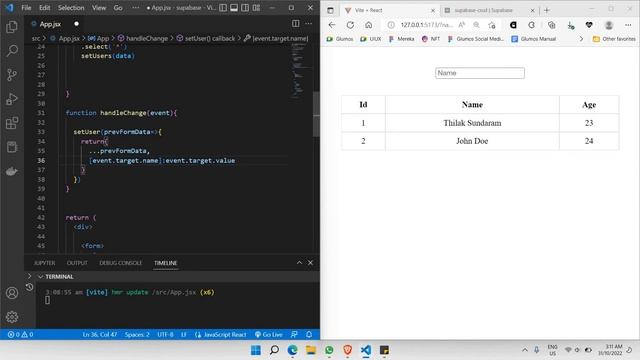Screen dimensions: 640x360
Task: Expand the chevron beside TERMINAL header
Action: [x=29, y=276]
